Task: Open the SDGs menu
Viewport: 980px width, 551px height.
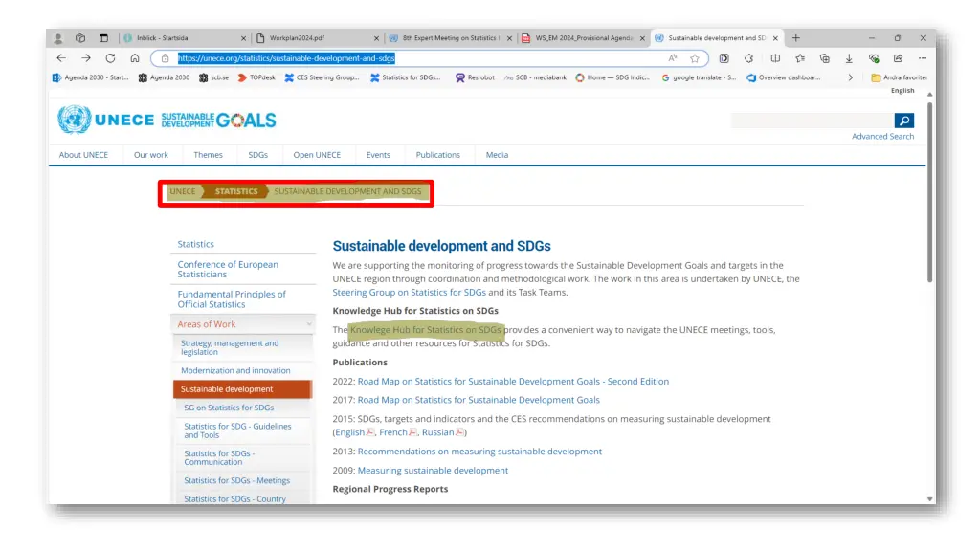Action: (x=257, y=155)
